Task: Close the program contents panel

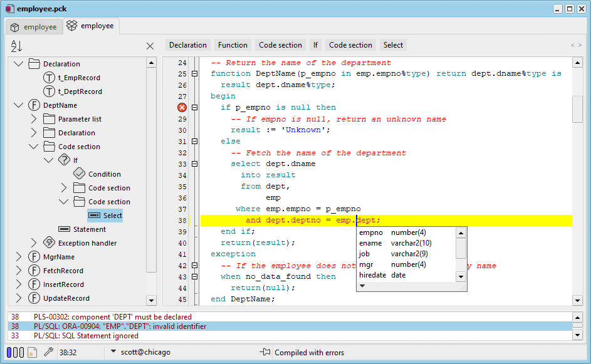Action: tap(150, 46)
